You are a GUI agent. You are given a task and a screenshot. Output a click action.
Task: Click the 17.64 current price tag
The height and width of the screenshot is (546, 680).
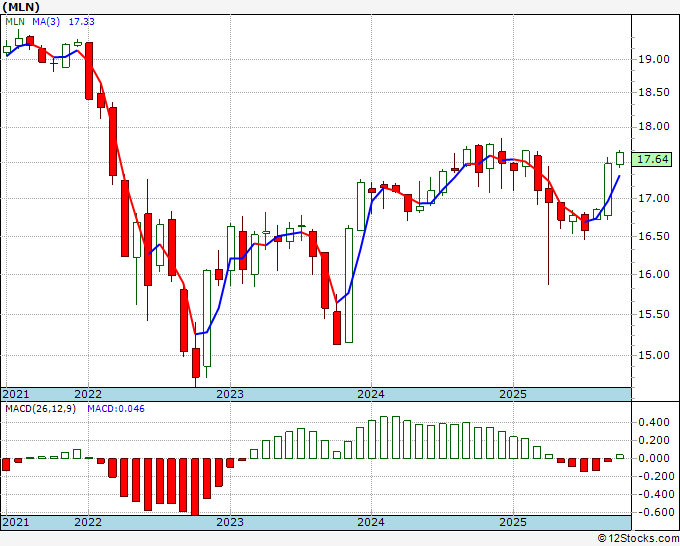tap(652, 159)
